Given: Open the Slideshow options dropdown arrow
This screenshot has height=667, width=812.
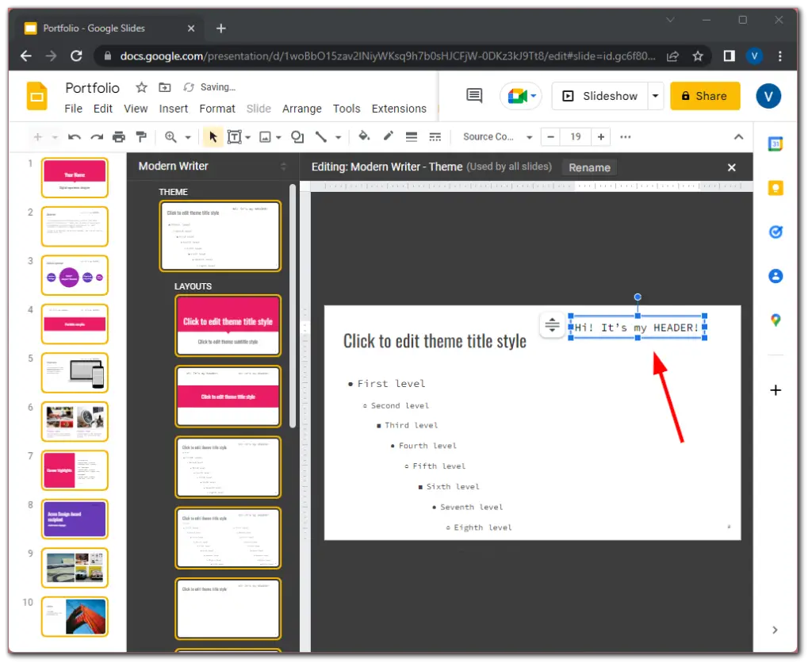Looking at the screenshot, I should point(655,96).
